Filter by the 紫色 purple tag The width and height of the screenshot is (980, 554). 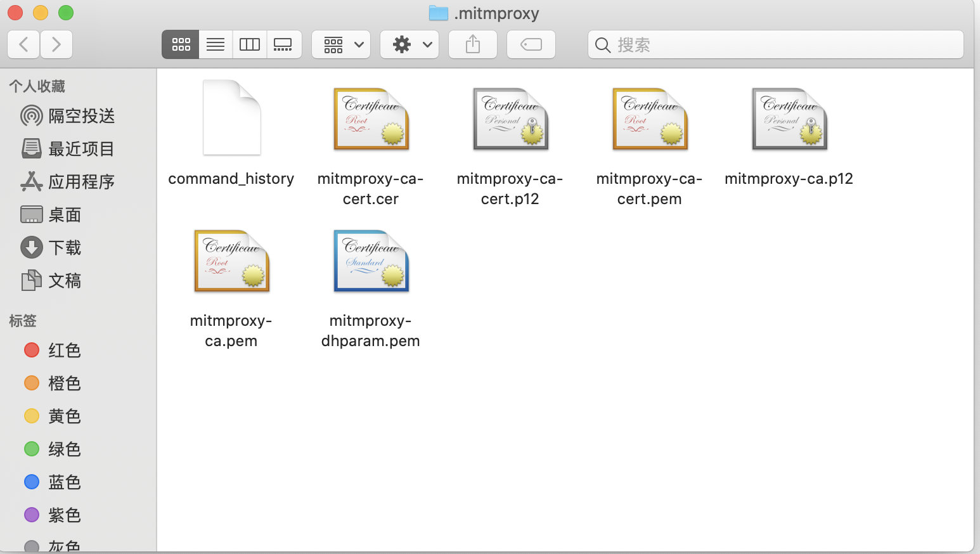[x=79, y=515]
